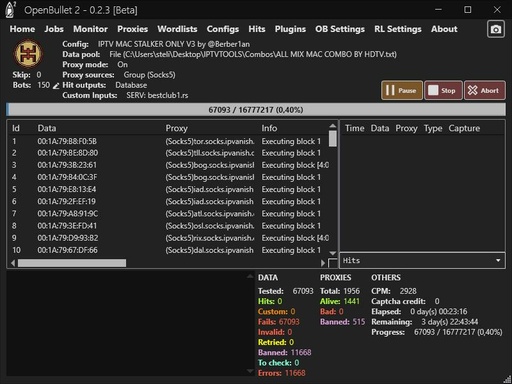The width and height of the screenshot is (512, 384).
Task: Click the Config name IPTV MAC STALKER text
Action: (x=174, y=44)
